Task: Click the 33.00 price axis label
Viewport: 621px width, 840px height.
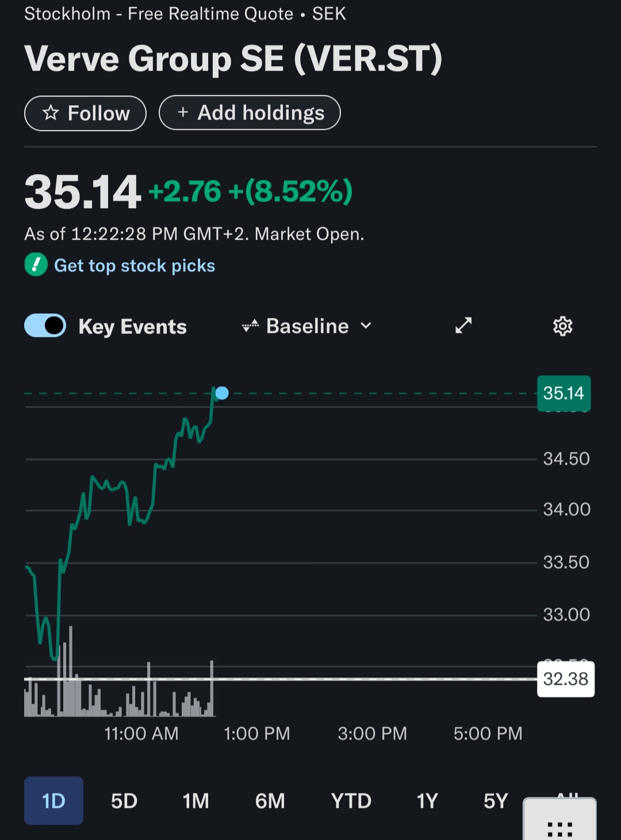Action: (x=567, y=615)
